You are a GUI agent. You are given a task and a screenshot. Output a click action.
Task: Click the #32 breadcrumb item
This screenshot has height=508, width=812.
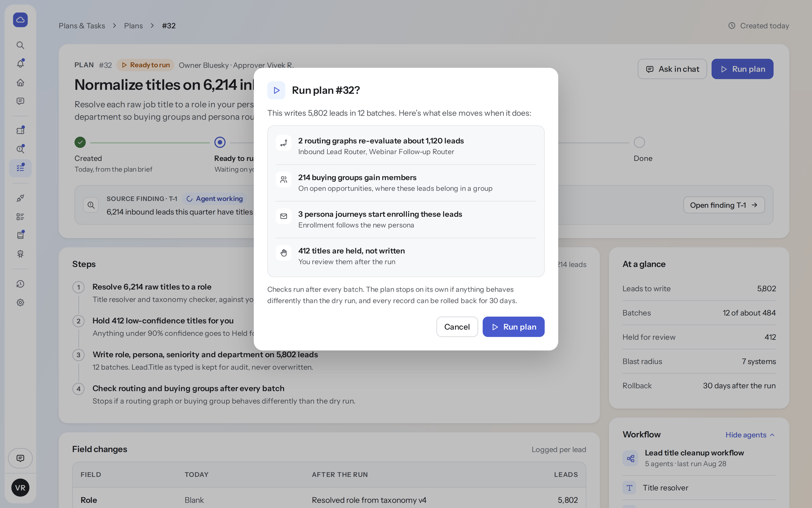click(x=169, y=26)
